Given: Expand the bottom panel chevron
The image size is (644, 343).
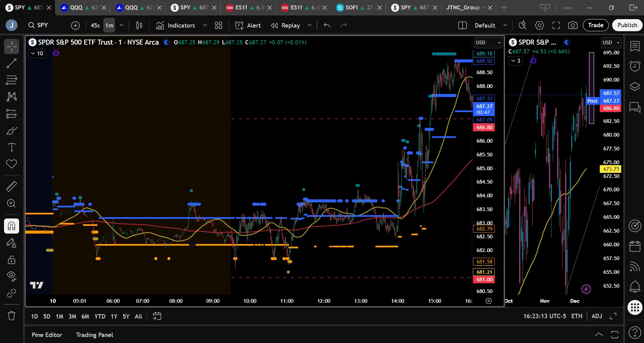Looking at the screenshot, I should 599,335.
